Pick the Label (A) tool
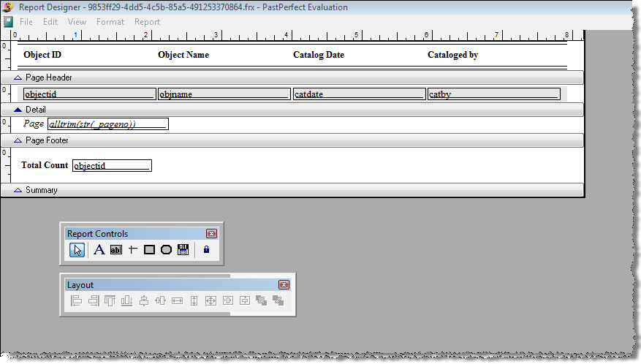 99,250
